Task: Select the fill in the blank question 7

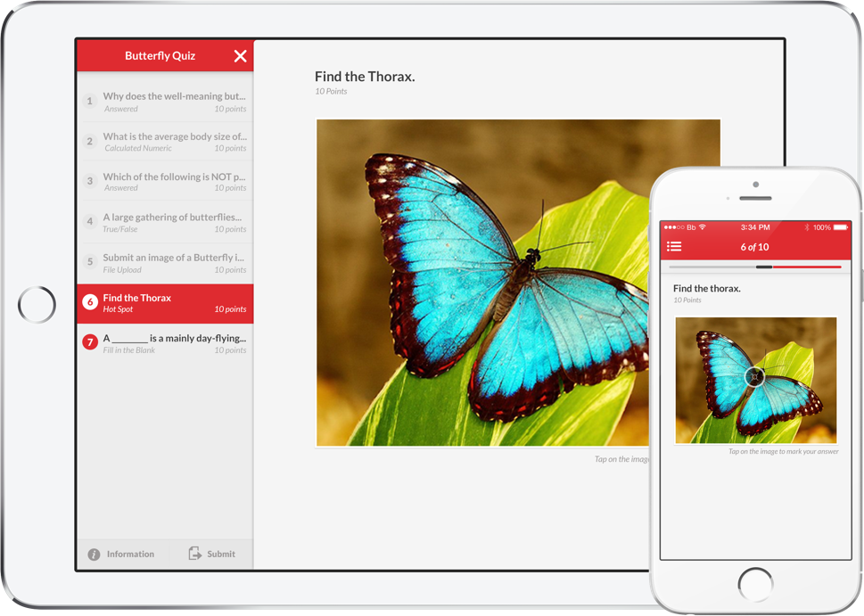Action: point(174,343)
